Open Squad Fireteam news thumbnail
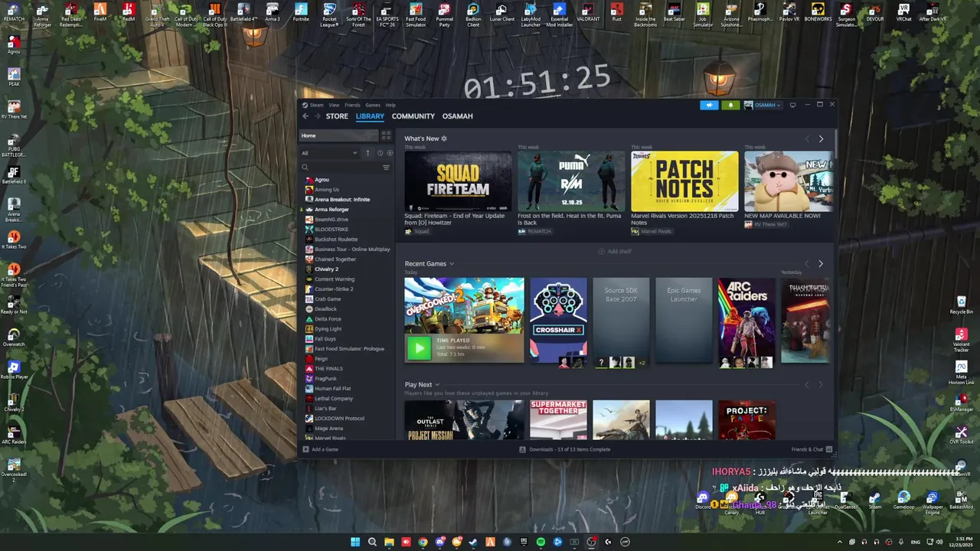The width and height of the screenshot is (980, 551). coord(458,181)
